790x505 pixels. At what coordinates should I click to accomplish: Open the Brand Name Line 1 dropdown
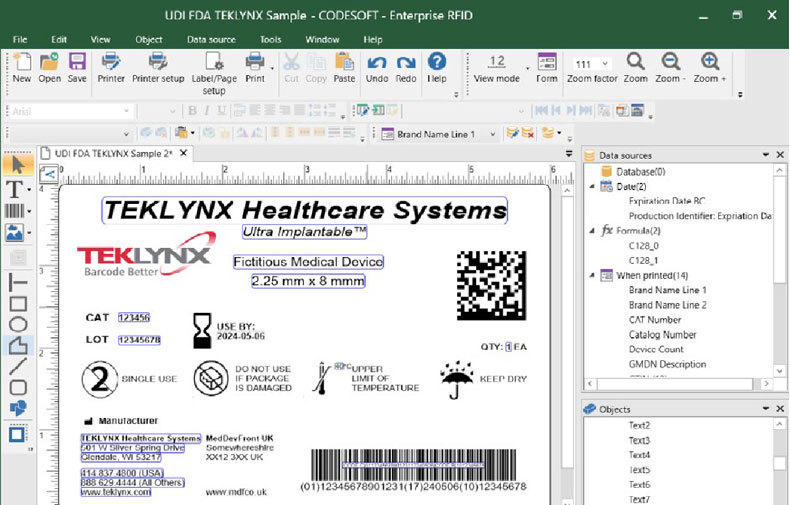[494, 133]
